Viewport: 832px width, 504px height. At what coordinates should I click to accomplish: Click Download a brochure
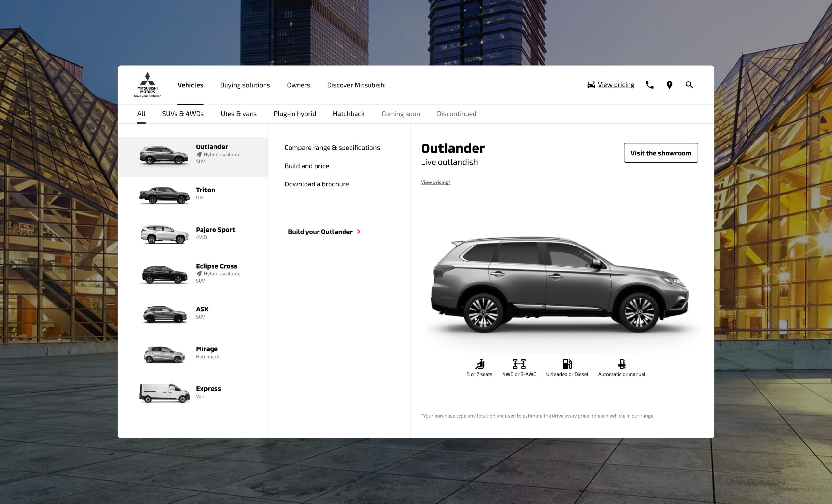(317, 184)
